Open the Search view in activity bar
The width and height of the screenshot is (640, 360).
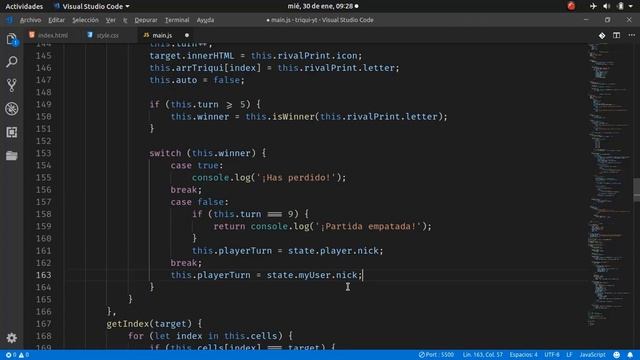[12, 62]
